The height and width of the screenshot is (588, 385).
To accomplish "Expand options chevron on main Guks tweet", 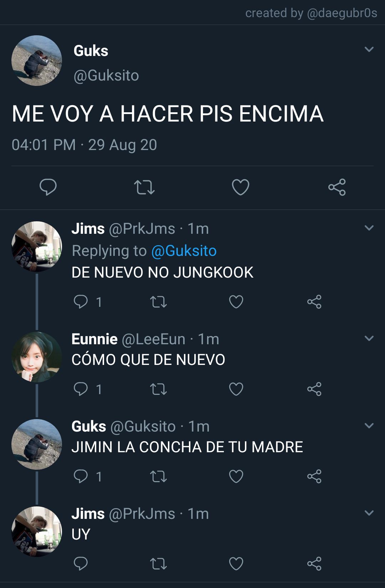I will click(369, 49).
